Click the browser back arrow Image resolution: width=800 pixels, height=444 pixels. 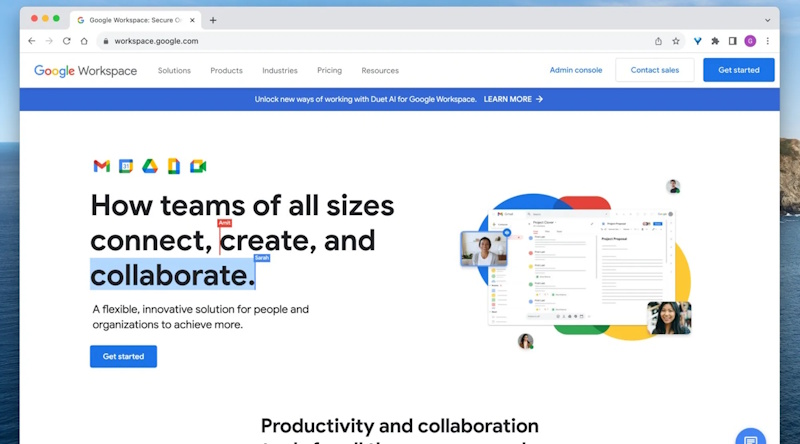click(32, 41)
